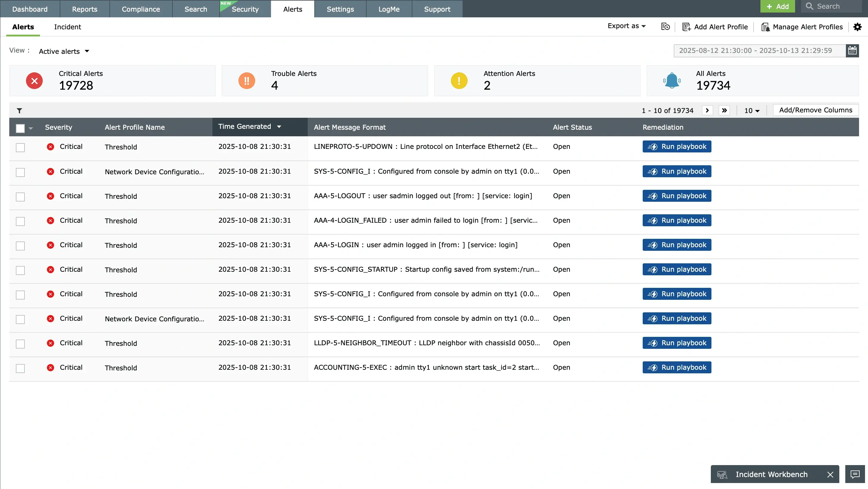868x489 pixels.
Task: Click the Add Alert Profile icon
Action: [x=686, y=27]
